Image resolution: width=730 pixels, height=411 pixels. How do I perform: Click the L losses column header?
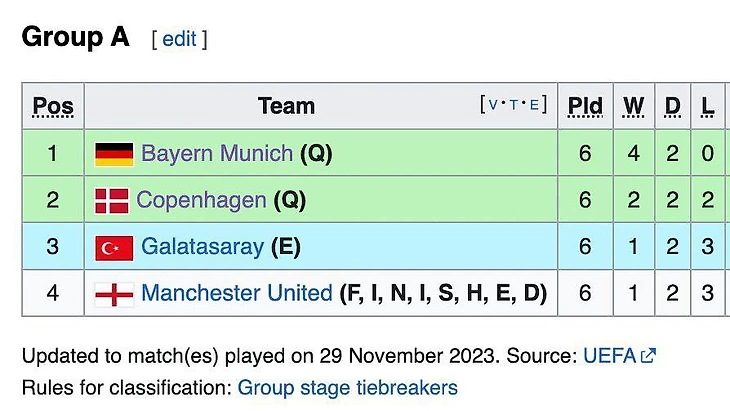point(708,106)
